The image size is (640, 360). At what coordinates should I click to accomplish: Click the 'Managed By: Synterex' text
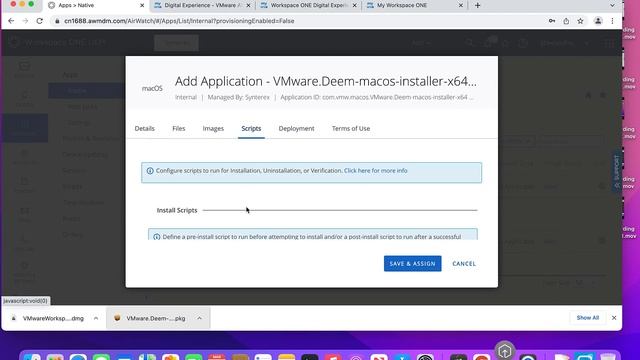238,97
